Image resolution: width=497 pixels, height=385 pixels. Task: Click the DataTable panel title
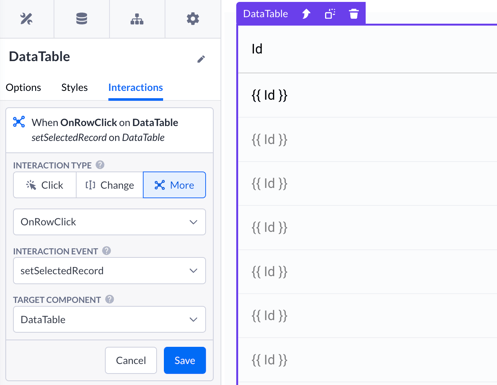click(x=39, y=56)
